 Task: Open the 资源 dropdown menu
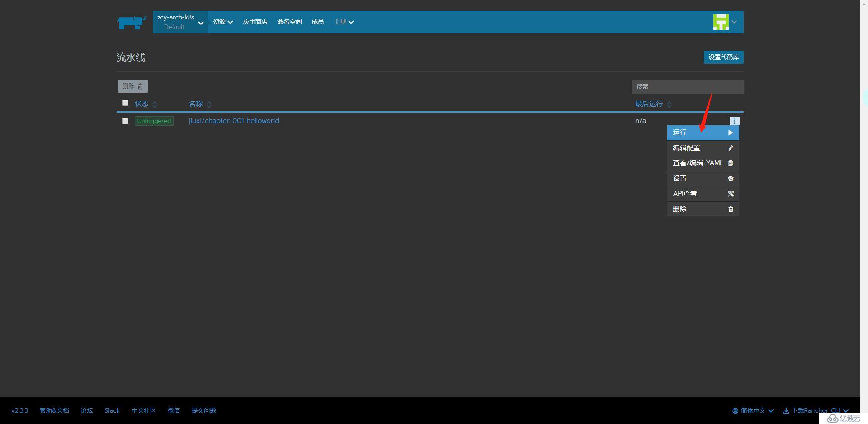pyautogui.click(x=223, y=22)
